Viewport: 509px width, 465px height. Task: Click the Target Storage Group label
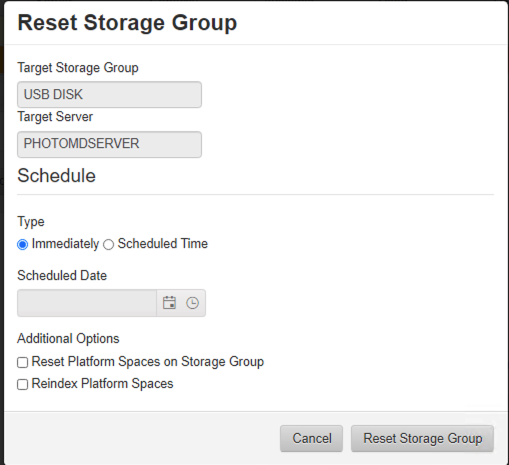click(78, 68)
